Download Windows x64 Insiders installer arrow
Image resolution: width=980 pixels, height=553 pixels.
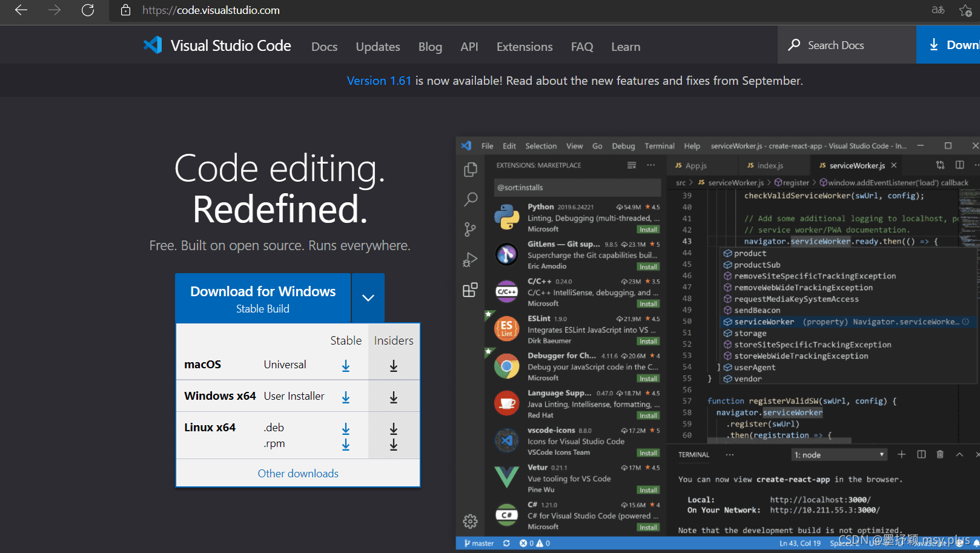394,397
